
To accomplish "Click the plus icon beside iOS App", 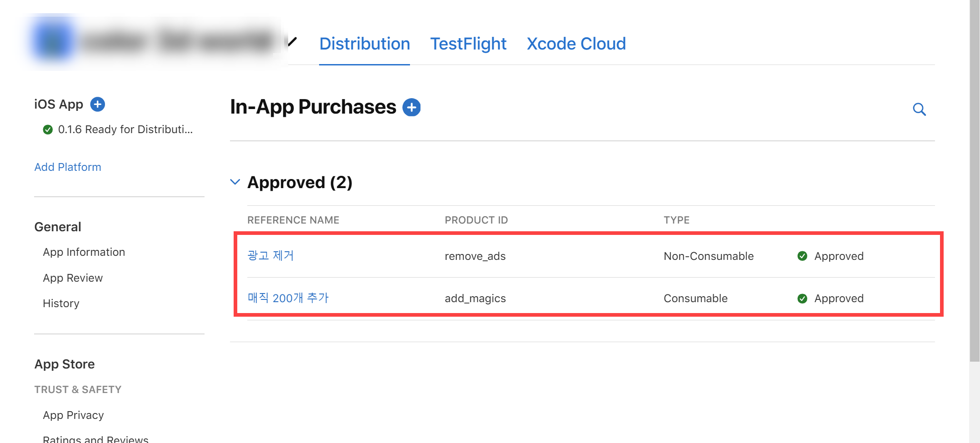I will point(97,105).
